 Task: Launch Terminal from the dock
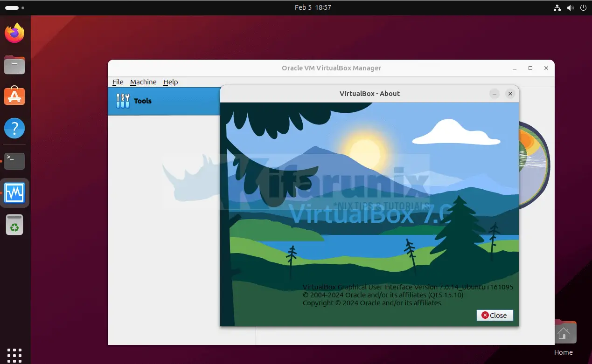(x=14, y=161)
